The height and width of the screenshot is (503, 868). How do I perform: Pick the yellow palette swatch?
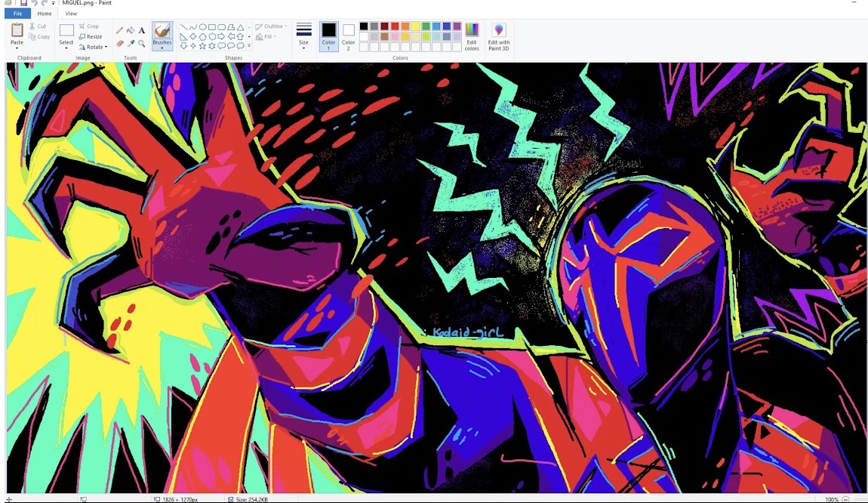416,26
